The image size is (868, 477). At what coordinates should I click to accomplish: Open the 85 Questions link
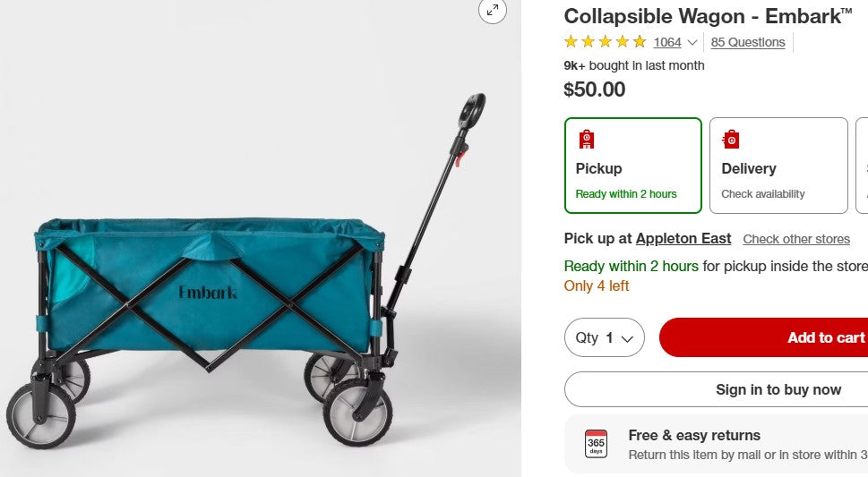pos(748,42)
